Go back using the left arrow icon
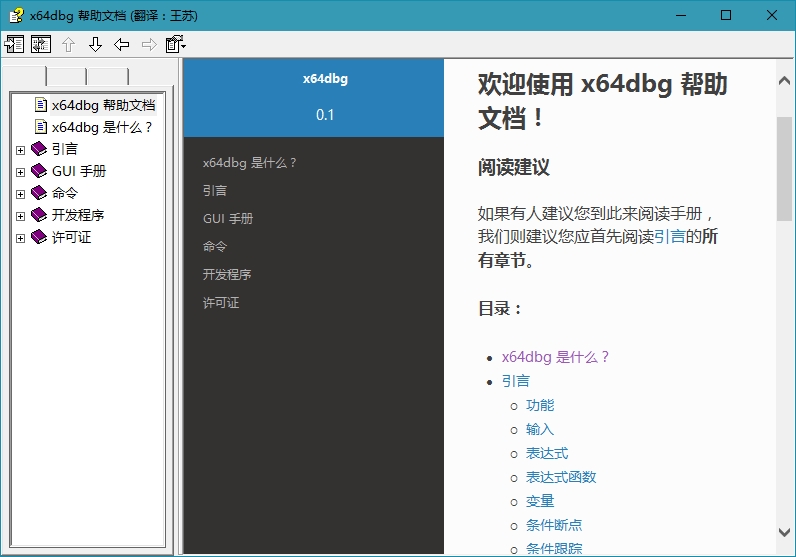 [x=122, y=44]
